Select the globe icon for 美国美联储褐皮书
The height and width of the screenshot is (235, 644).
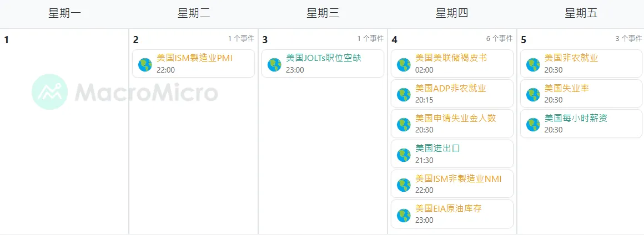pyautogui.click(x=404, y=64)
